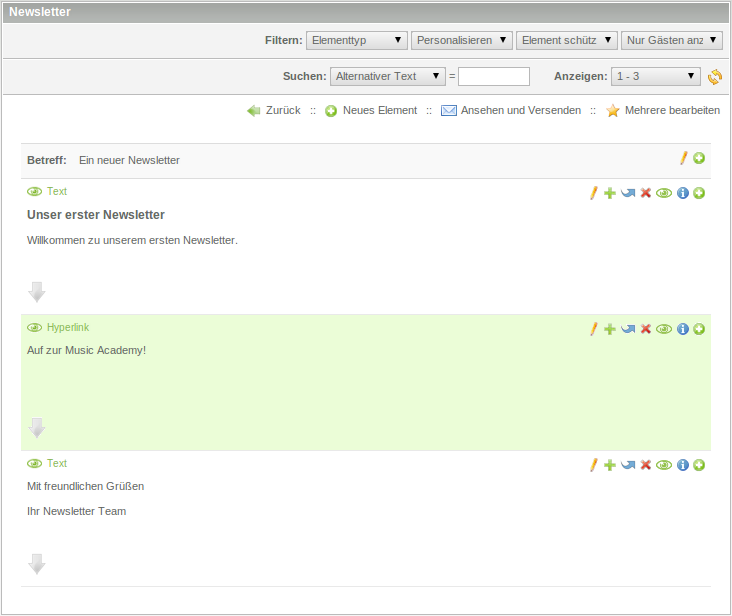
Task: Click the pencil icon in the Betreff row
Action: tap(684, 158)
